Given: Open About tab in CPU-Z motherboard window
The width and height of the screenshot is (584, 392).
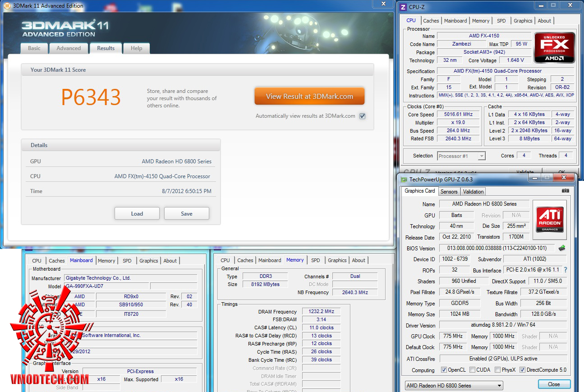Looking at the screenshot, I should [170, 261].
